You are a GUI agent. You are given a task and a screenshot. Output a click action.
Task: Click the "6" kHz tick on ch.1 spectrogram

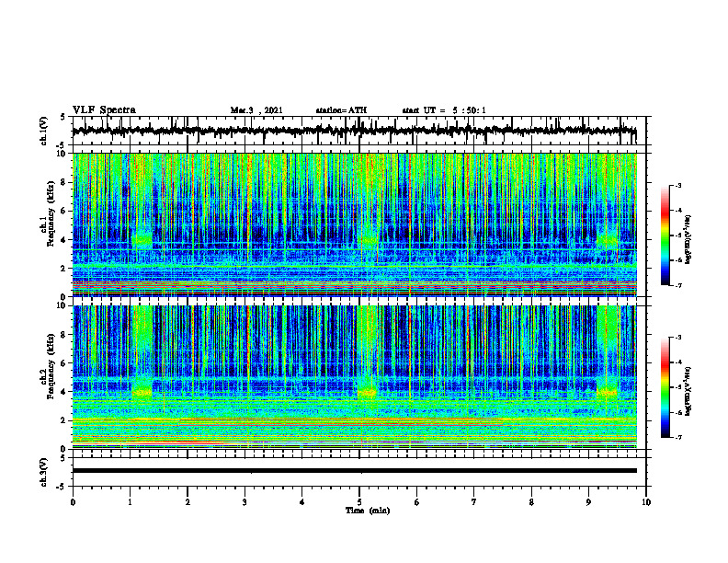(63, 212)
